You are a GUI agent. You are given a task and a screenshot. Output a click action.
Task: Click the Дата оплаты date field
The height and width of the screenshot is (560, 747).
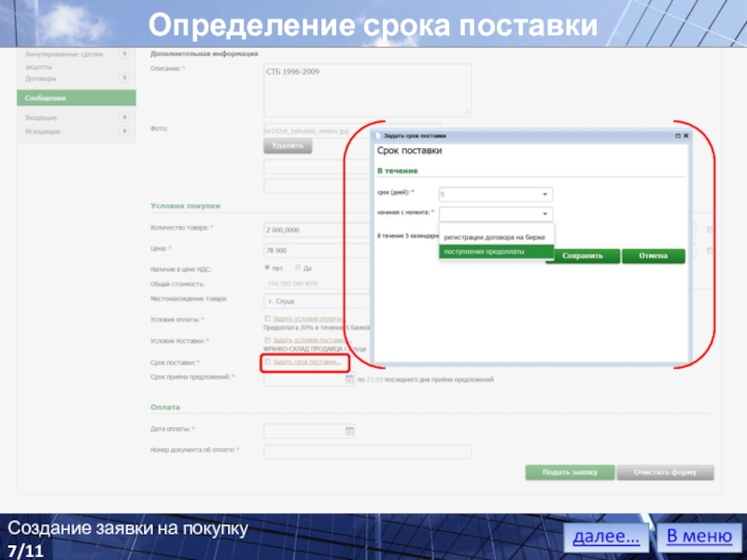pos(309,431)
